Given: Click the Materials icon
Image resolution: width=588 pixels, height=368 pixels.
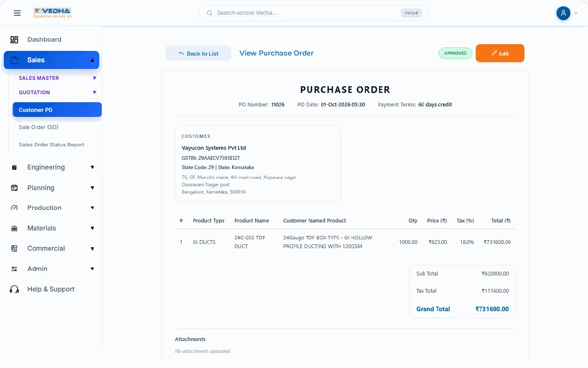Looking at the screenshot, I should click(14, 228).
